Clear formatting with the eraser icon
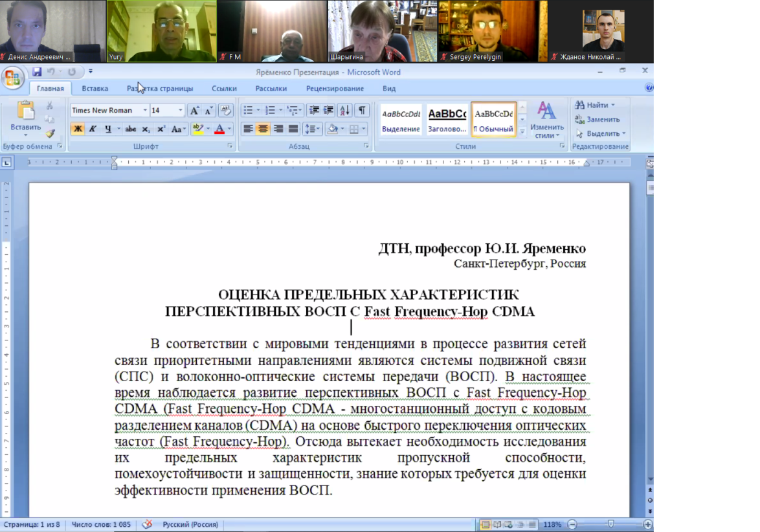This screenshot has height=532, width=760. [x=226, y=111]
